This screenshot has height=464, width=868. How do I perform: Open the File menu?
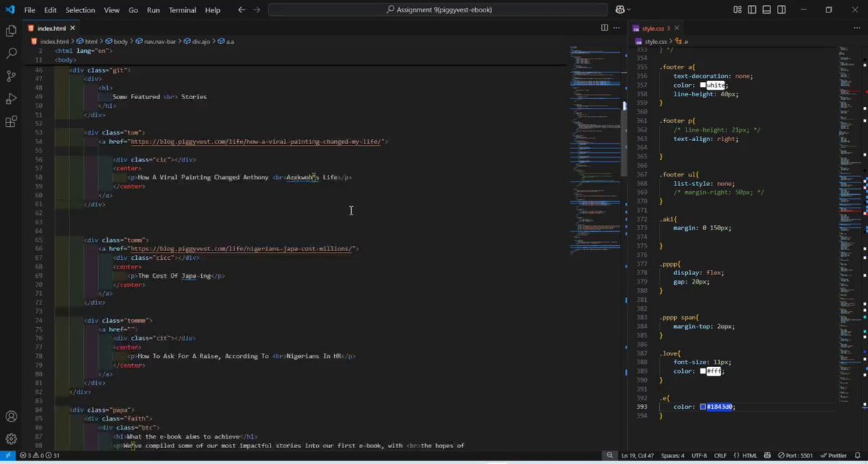point(30,10)
